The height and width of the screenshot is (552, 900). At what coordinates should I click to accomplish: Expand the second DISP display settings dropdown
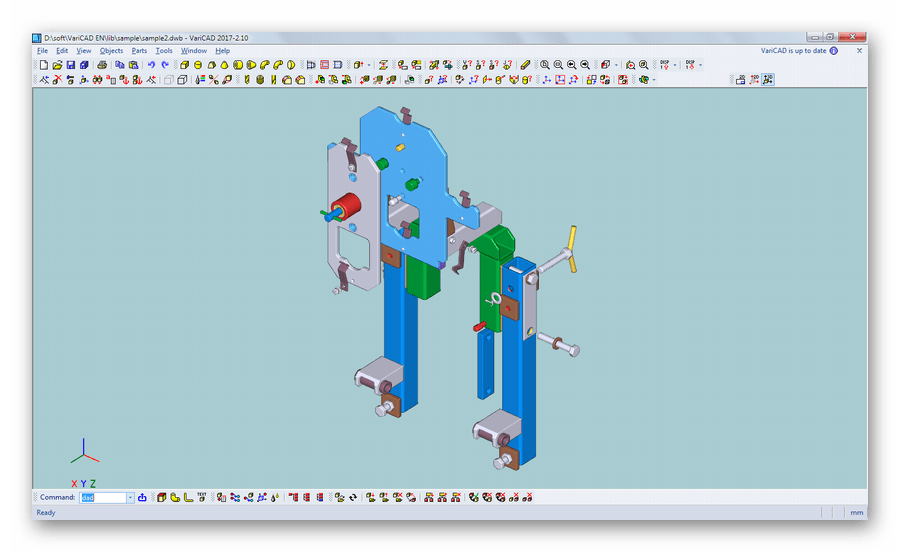tap(700, 65)
